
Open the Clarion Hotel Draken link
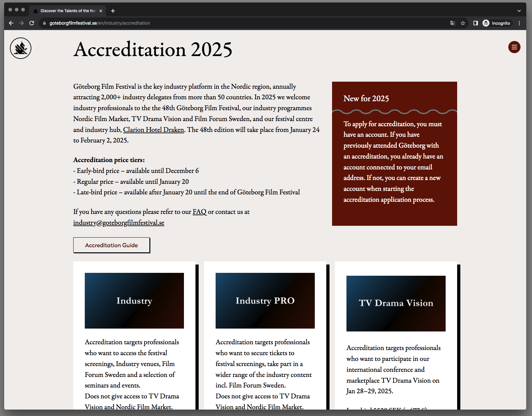click(154, 130)
